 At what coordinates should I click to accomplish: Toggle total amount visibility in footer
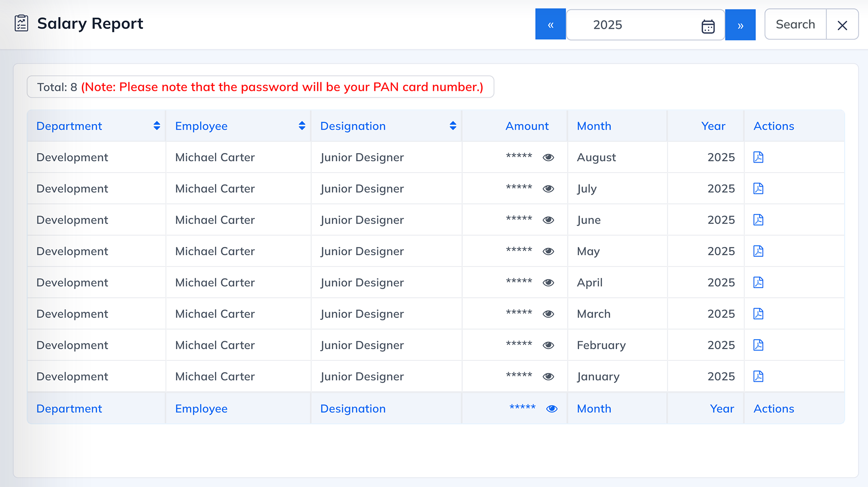[552, 409]
